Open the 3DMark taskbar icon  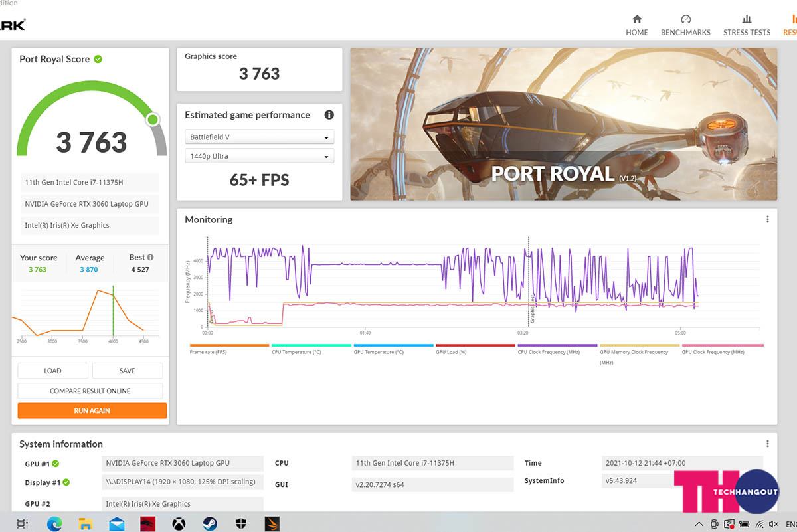click(x=272, y=523)
